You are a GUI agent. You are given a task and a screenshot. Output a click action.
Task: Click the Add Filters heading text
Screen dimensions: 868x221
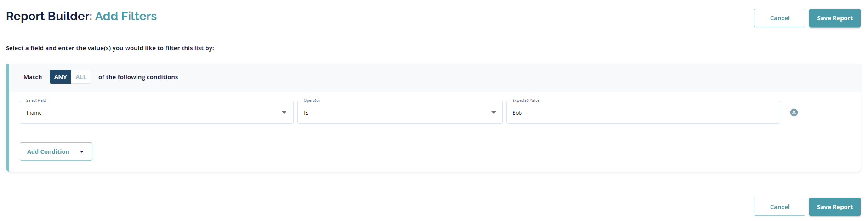coord(126,16)
